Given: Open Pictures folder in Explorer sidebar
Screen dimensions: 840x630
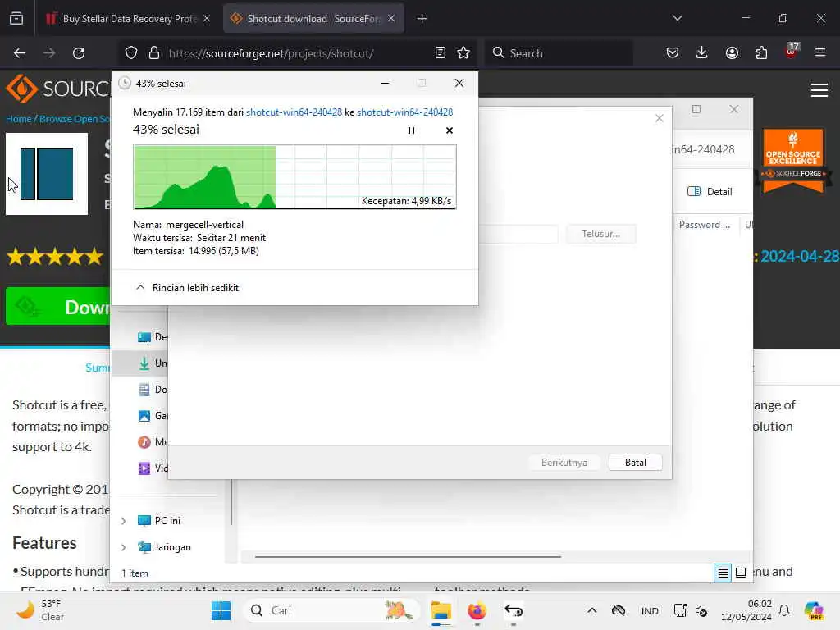Looking at the screenshot, I should [x=152, y=416].
